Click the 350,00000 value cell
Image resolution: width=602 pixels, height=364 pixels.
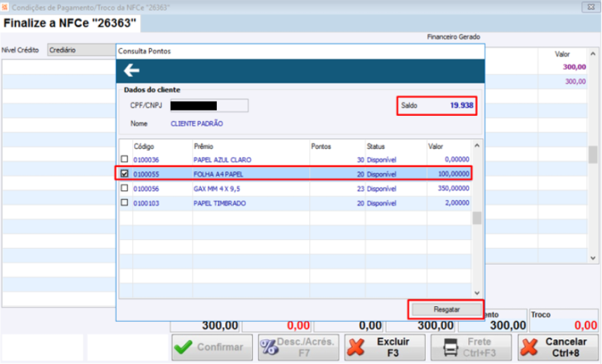454,188
